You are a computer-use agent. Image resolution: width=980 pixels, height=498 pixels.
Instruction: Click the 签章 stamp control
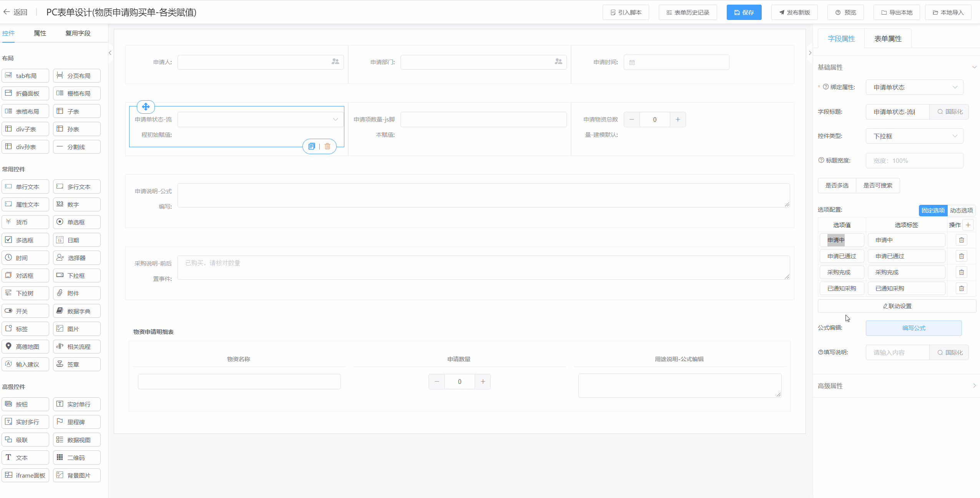[77, 364]
